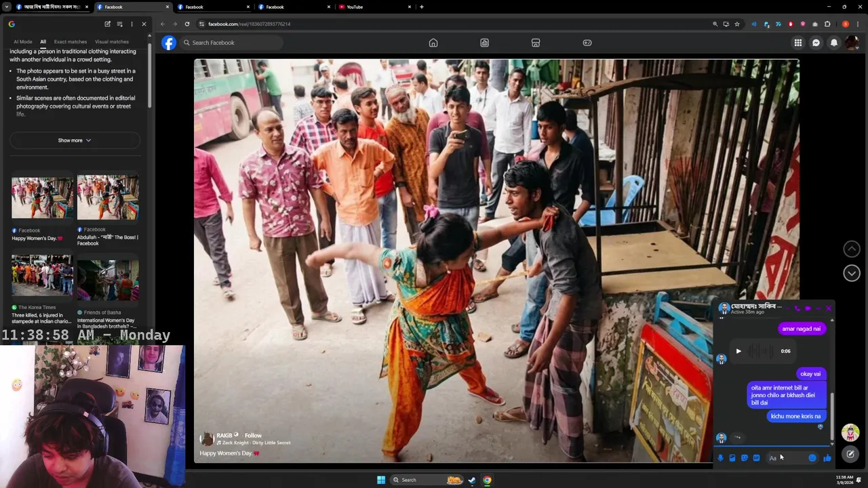
Task: Open in new tab icon in Lens panel
Action: coord(107,24)
